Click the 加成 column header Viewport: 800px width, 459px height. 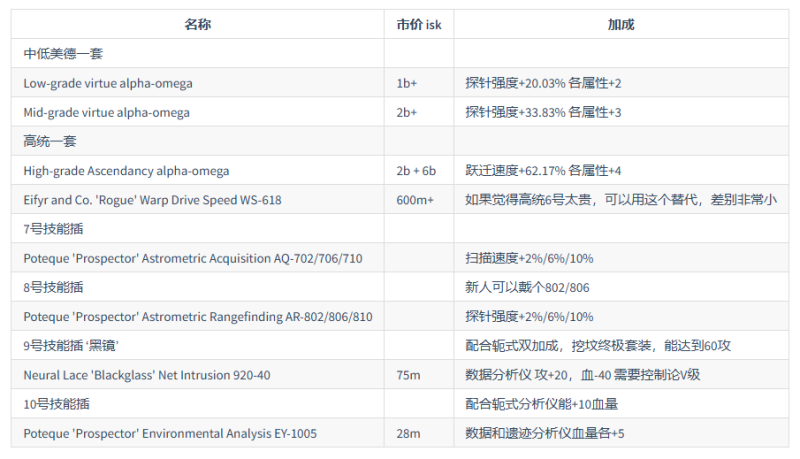[620, 24]
